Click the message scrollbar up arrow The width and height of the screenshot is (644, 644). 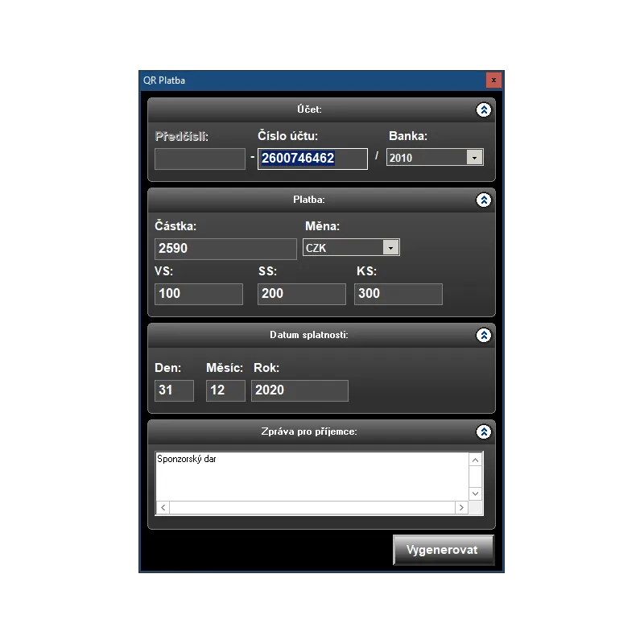click(475, 460)
